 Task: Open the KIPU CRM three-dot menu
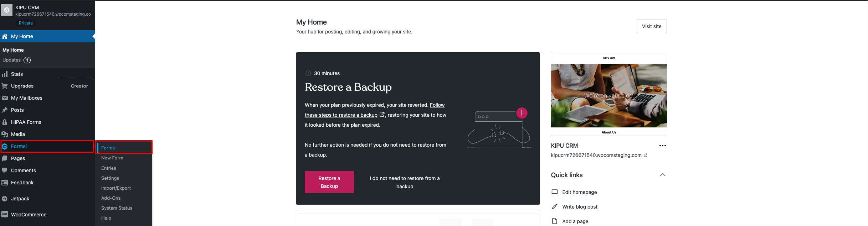pyautogui.click(x=662, y=146)
